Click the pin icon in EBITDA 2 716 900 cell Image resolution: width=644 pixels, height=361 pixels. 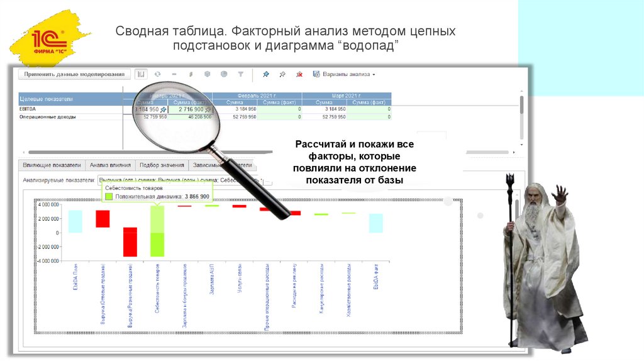(x=208, y=109)
